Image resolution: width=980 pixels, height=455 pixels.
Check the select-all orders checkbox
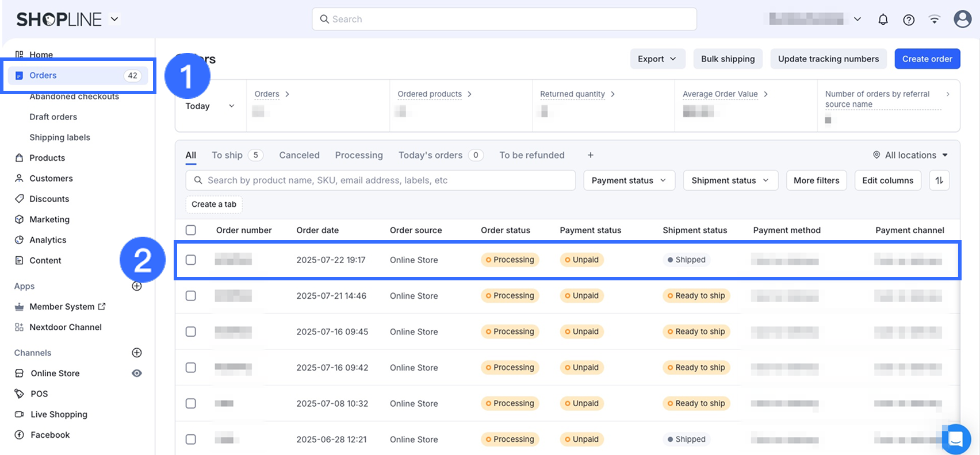point(191,230)
